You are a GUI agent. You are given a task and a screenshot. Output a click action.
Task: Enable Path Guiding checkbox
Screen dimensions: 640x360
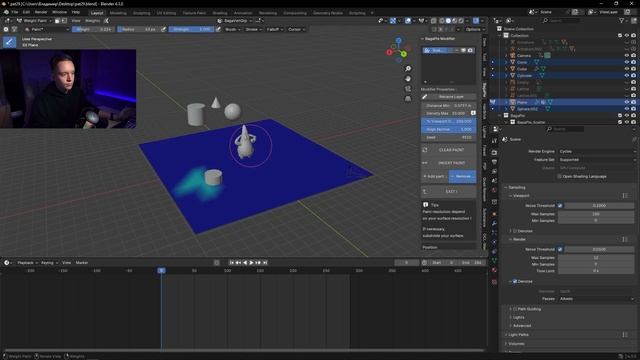click(x=515, y=309)
